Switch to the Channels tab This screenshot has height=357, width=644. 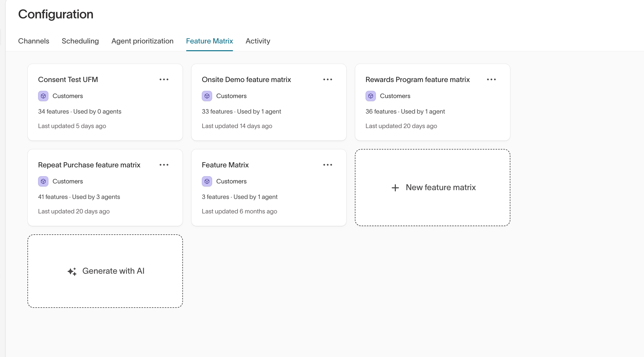tap(34, 41)
